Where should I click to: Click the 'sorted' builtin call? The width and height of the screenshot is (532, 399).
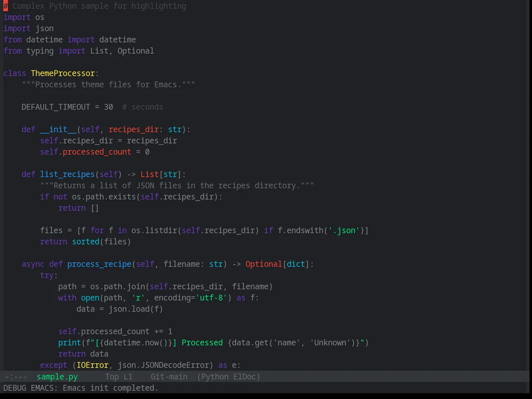tap(86, 241)
